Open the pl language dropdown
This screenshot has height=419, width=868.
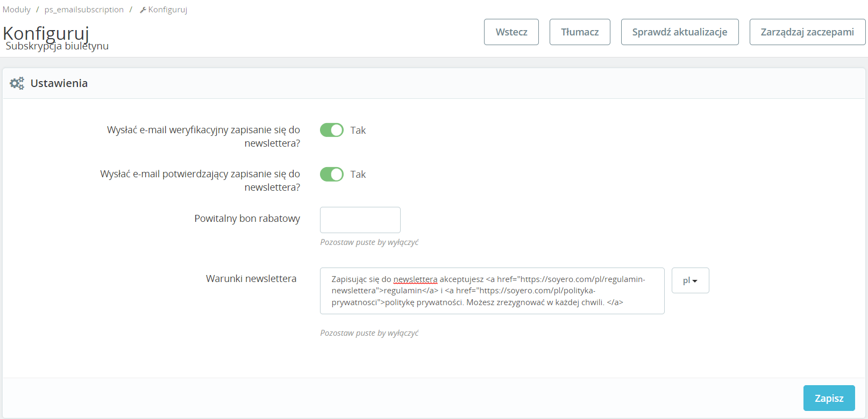tap(690, 280)
